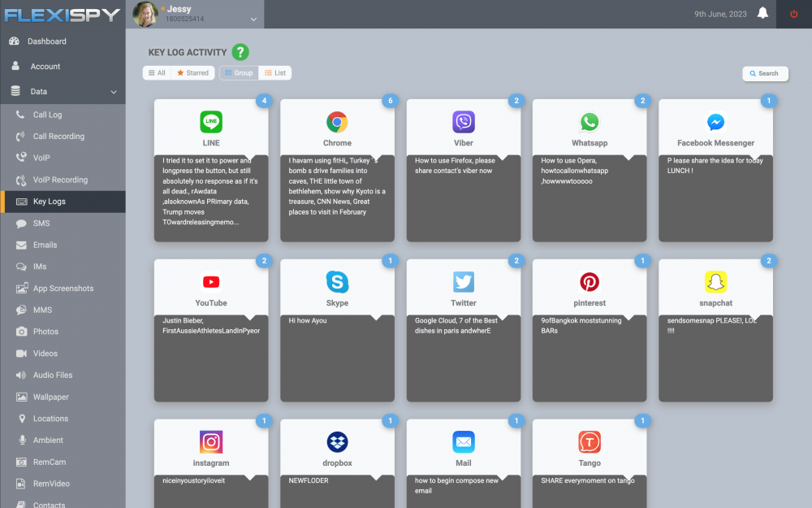Click the Jessy profile avatar
Viewport: 812px width, 508px height.
[145, 14]
